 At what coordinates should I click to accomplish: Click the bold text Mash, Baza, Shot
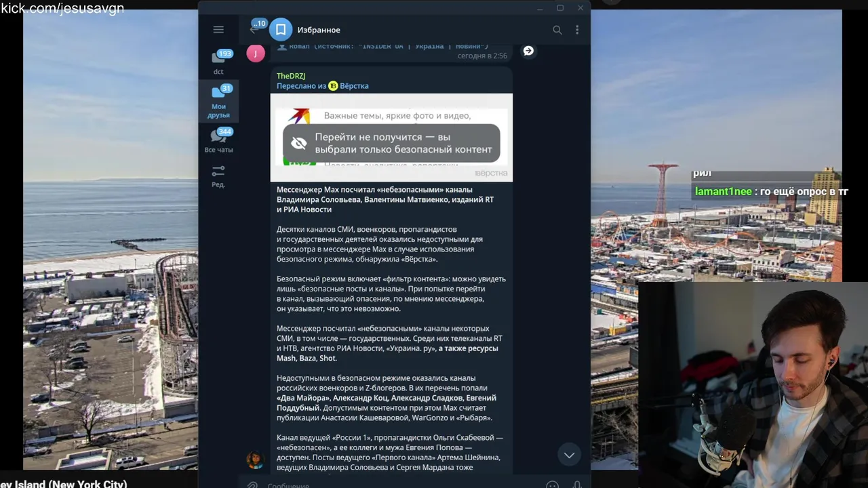click(x=307, y=358)
